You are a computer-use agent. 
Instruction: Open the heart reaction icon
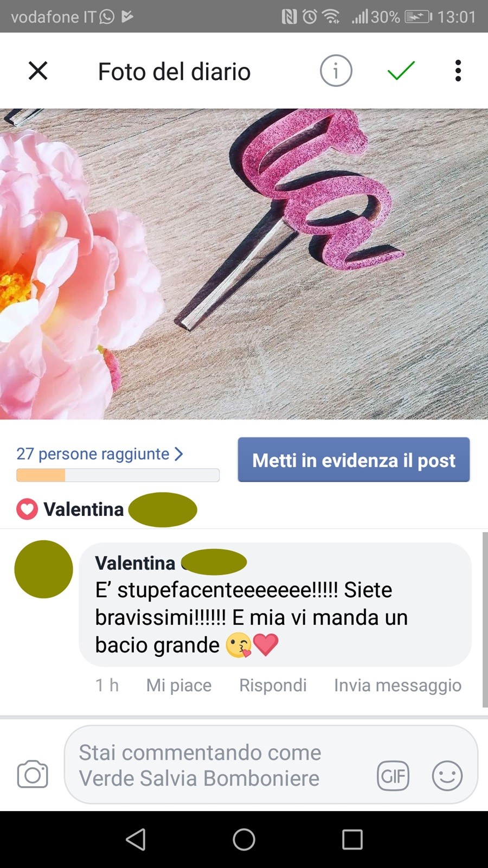click(x=27, y=509)
